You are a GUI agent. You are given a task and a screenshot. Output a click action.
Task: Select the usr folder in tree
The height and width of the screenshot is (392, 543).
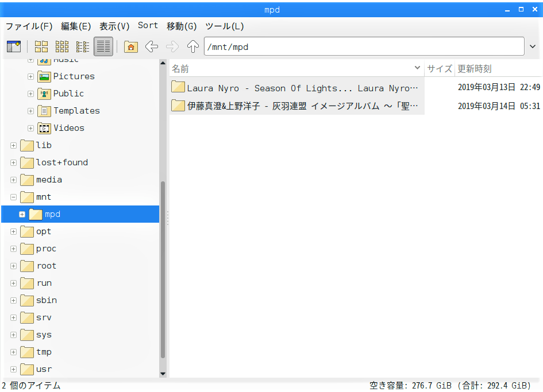coord(44,369)
